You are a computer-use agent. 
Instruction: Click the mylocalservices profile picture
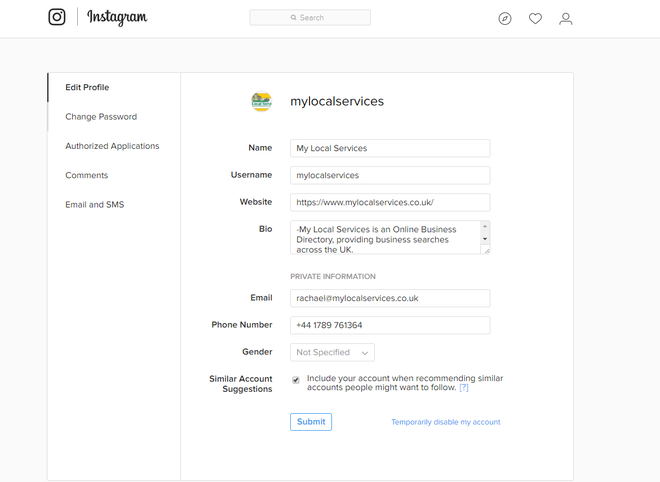pyautogui.click(x=261, y=101)
